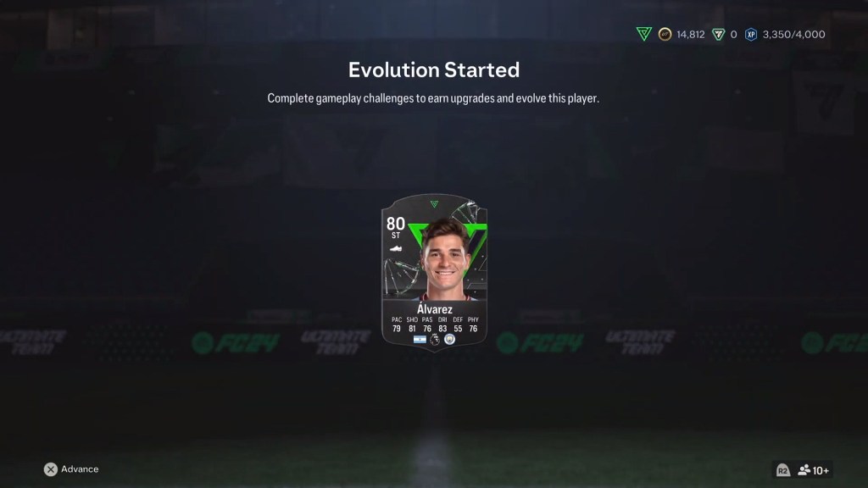Image resolution: width=868 pixels, height=488 pixels.
Task: Click the 3,350/4,000 XP progress value
Action: pos(793,34)
